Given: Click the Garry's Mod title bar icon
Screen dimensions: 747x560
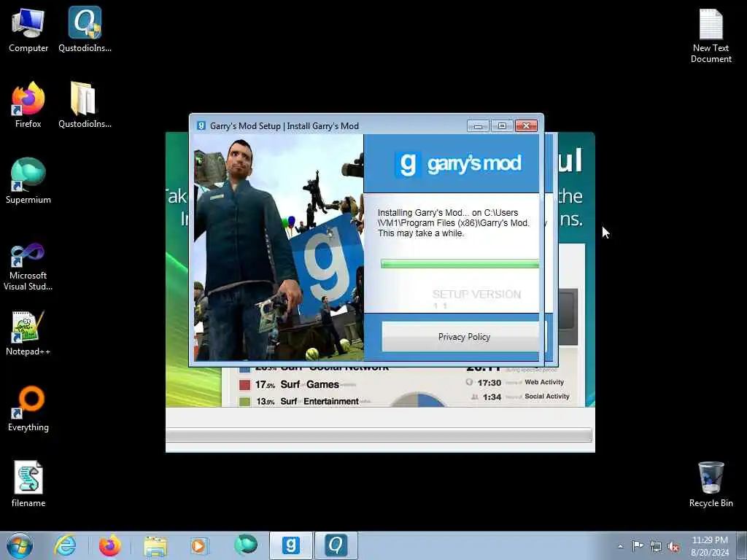Looking at the screenshot, I should 201,125.
